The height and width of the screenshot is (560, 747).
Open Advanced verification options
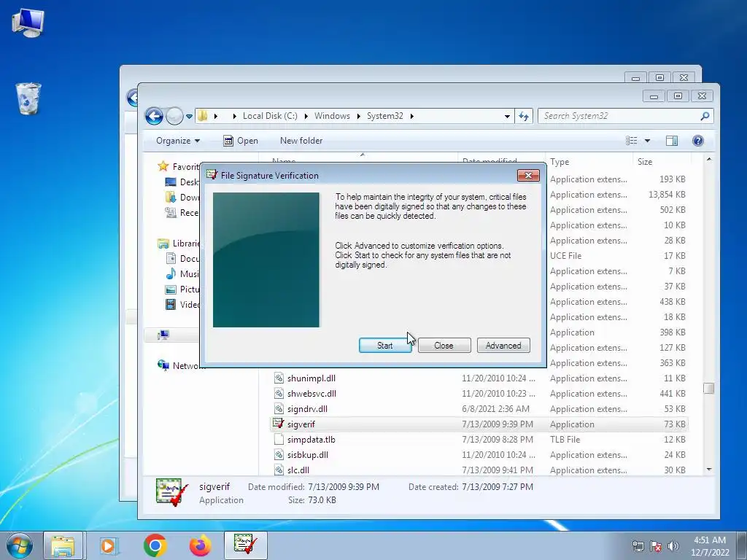pyautogui.click(x=503, y=345)
